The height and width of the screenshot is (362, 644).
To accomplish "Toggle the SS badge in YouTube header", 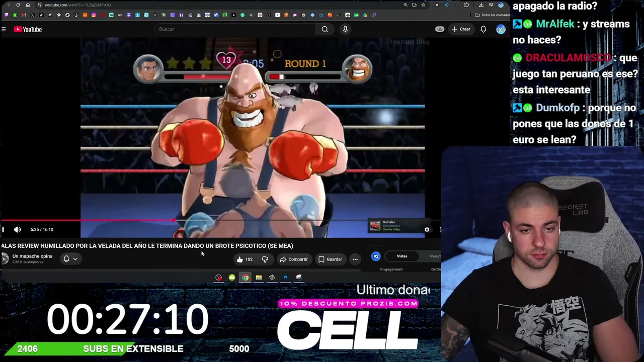I will (440, 29).
